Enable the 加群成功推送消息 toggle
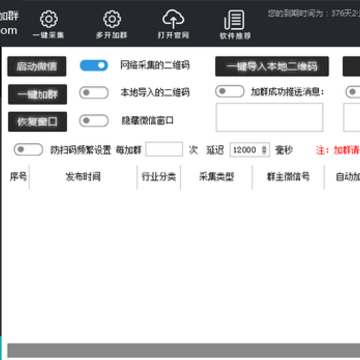The image size is (360, 360). point(230,92)
